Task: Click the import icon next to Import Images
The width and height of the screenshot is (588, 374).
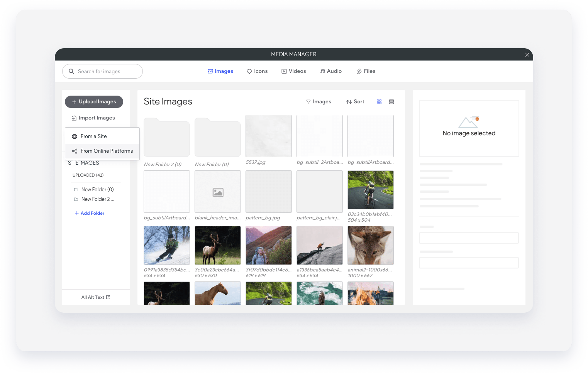Action: [x=74, y=118]
